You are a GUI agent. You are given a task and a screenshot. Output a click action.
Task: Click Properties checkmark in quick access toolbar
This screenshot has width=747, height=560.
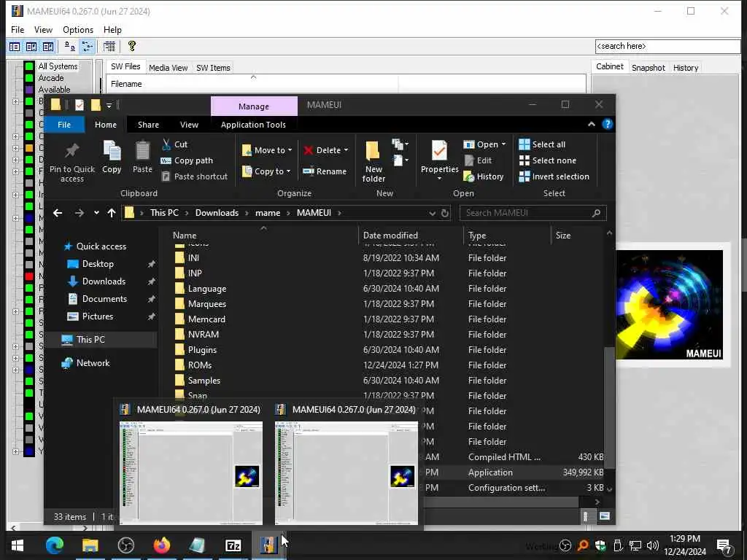80,105
